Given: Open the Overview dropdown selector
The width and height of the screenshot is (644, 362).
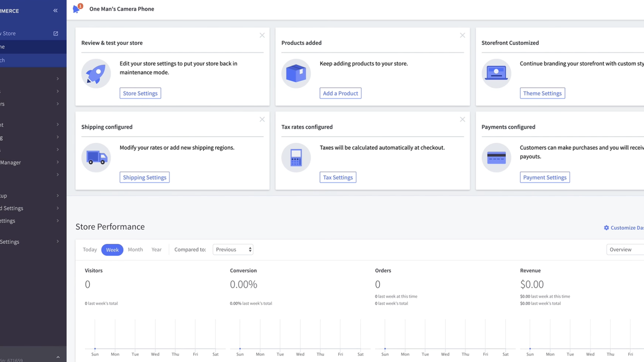Looking at the screenshot, I should [624, 249].
